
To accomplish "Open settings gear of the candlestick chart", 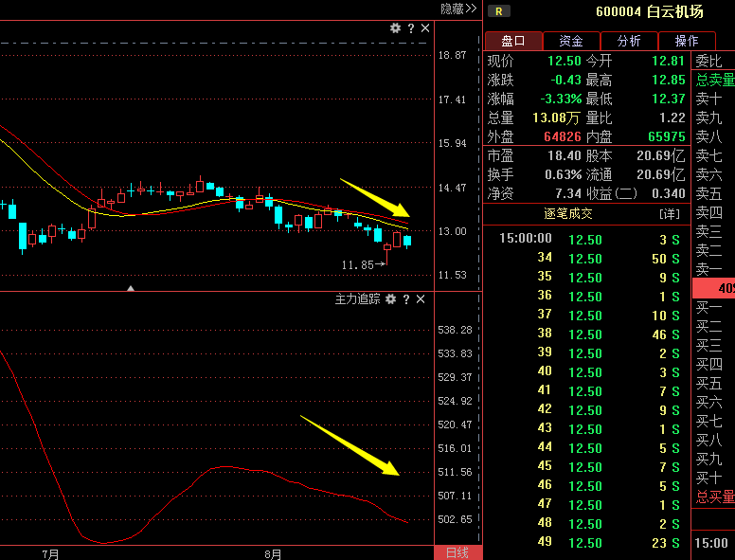I will point(395,28).
